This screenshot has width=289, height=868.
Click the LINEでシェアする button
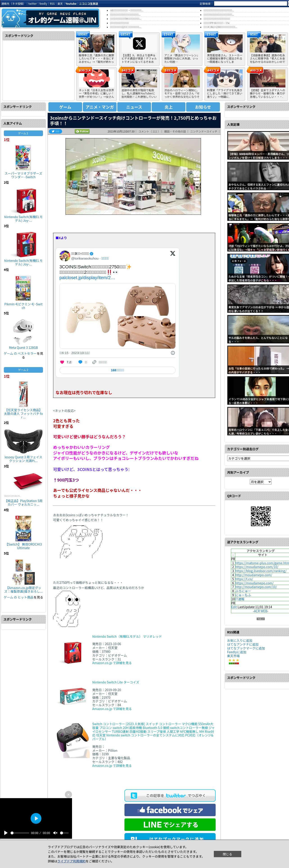(170, 825)
